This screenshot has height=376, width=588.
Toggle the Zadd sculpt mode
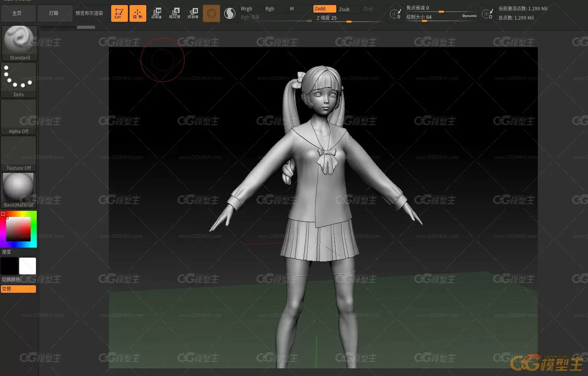pos(324,9)
